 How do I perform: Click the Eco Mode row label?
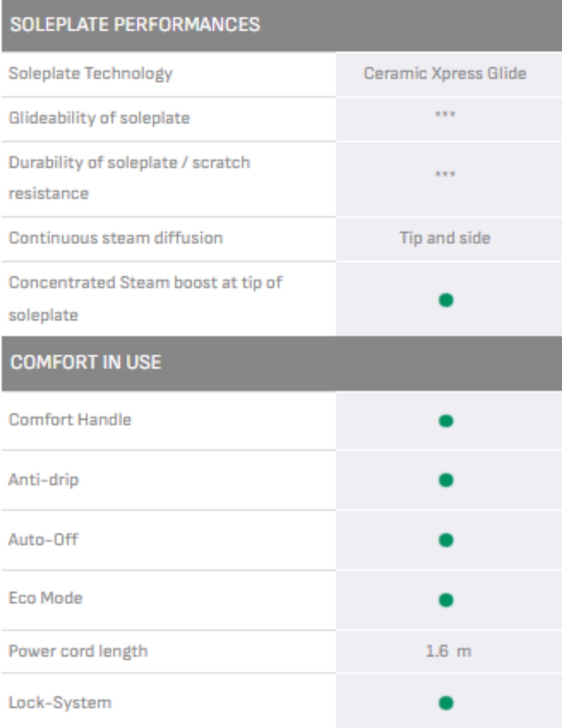[x=46, y=598]
